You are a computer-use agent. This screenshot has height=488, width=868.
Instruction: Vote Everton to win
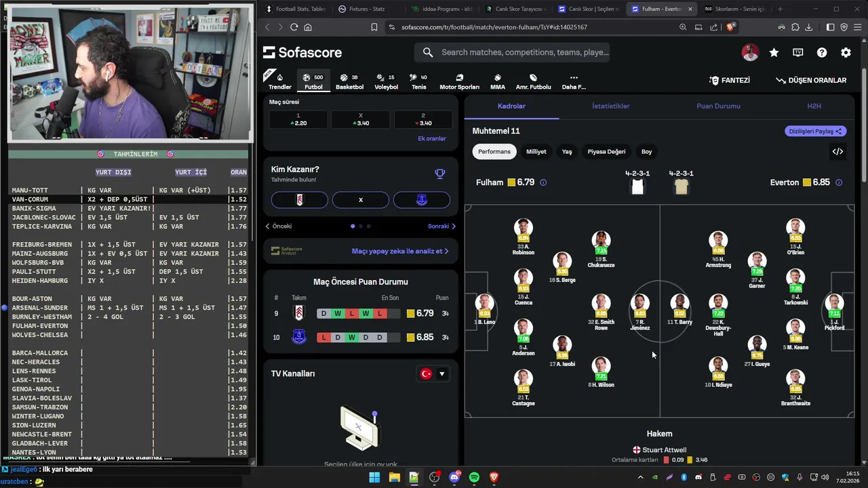[421, 200]
